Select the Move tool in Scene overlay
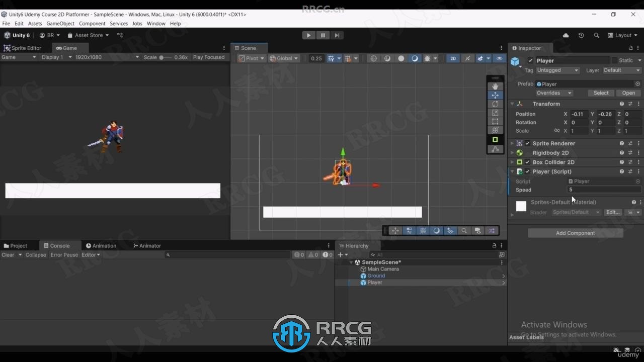The width and height of the screenshot is (644, 362). [x=495, y=95]
